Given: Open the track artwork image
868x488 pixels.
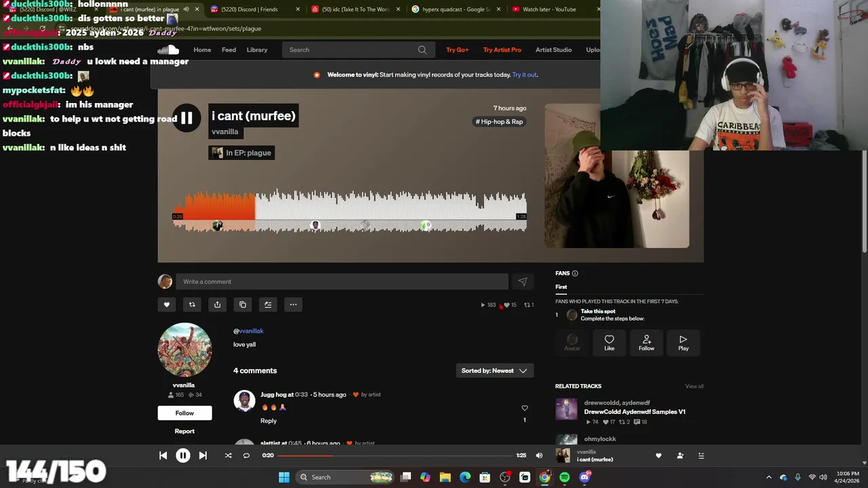Looking at the screenshot, I should pyautogui.click(x=617, y=176).
